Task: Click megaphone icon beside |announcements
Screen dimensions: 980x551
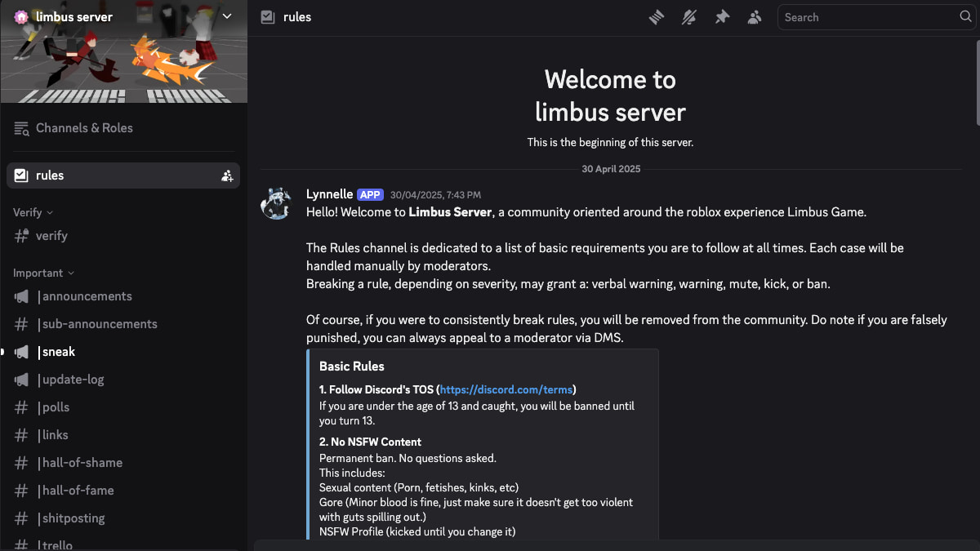Action: (21, 296)
